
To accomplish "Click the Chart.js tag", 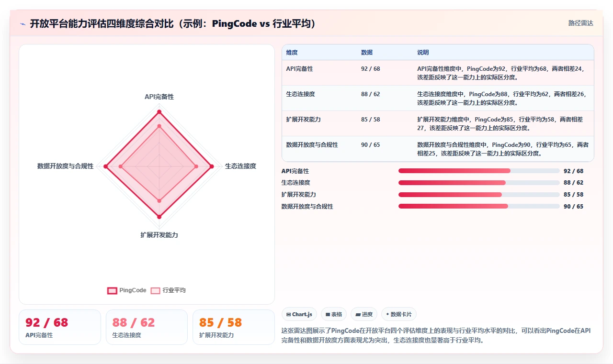I will [299, 314].
